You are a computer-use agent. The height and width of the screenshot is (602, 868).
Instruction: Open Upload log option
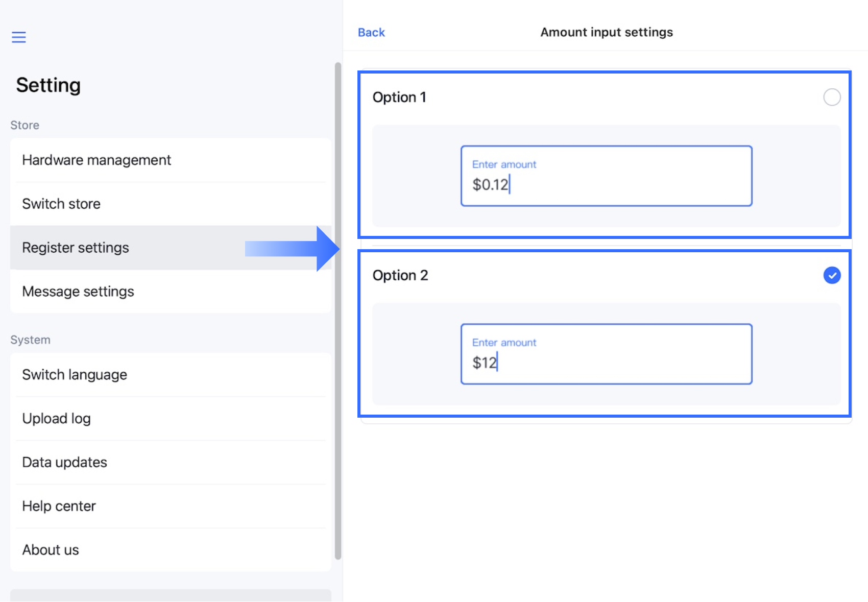pyautogui.click(x=57, y=419)
